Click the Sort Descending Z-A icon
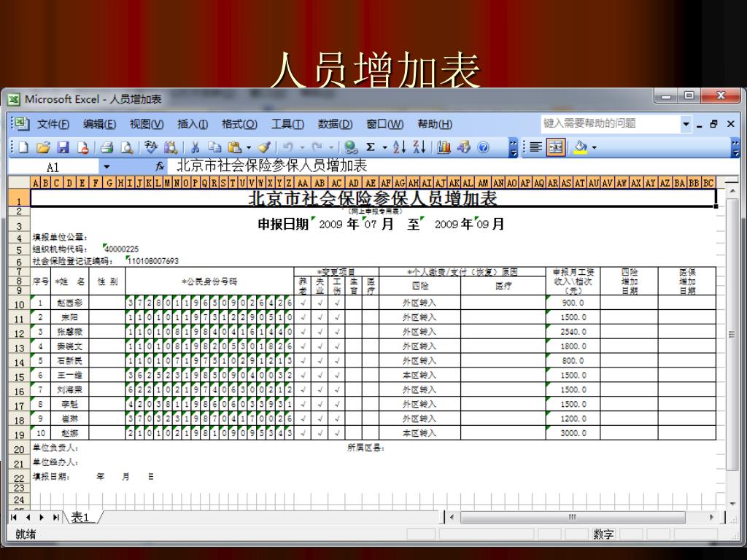747x560 pixels. tap(419, 147)
